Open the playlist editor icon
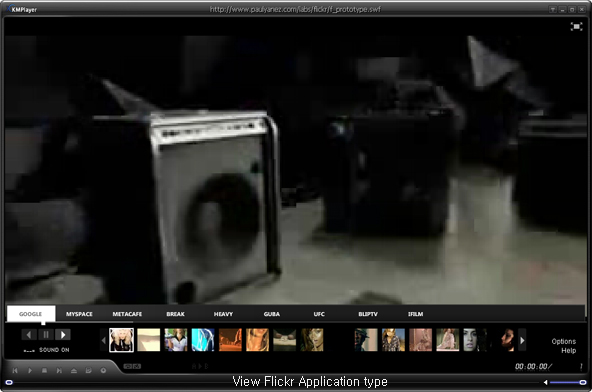This screenshot has width=592, height=392. 88,370
